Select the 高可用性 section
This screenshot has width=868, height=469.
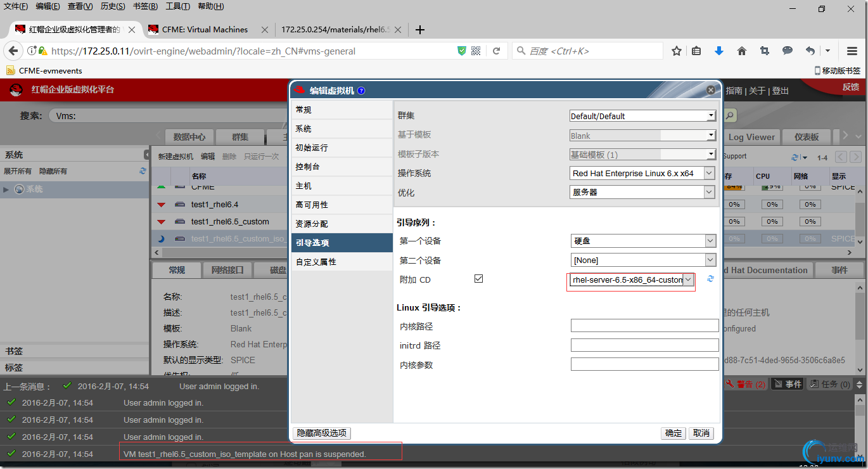point(342,205)
